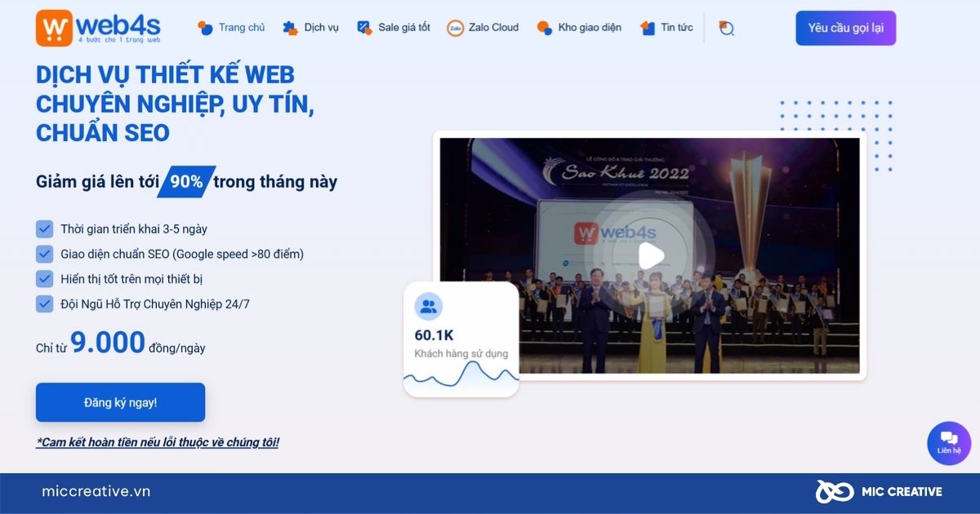Click the 60.1K customer count

tap(434, 335)
